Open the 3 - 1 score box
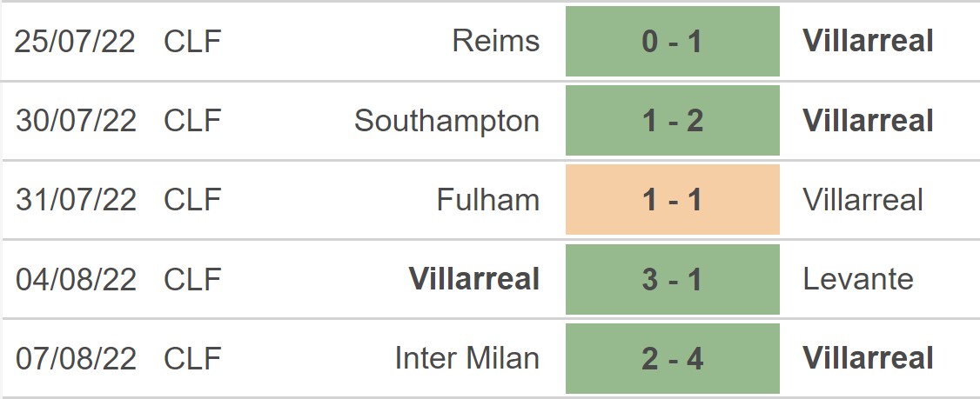The width and height of the screenshot is (980, 399). click(x=672, y=279)
